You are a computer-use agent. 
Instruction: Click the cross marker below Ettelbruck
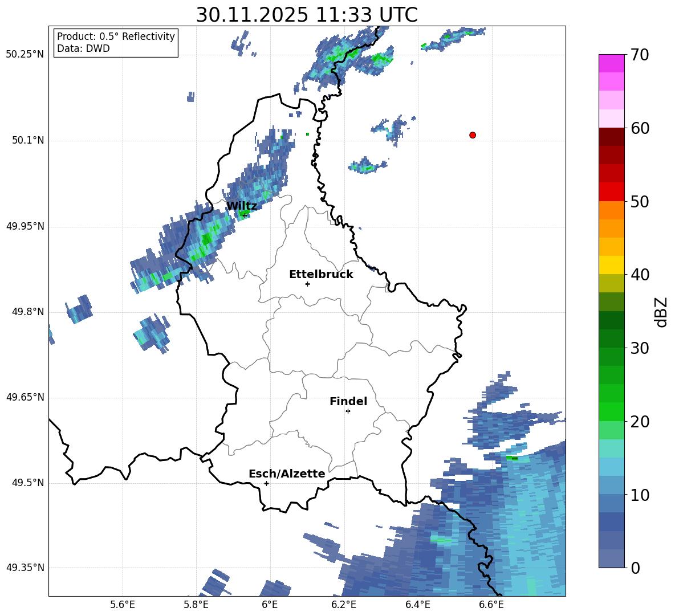(x=307, y=284)
